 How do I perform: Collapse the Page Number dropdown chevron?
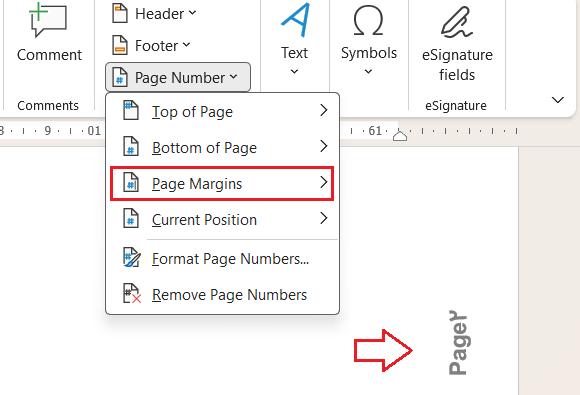(233, 77)
